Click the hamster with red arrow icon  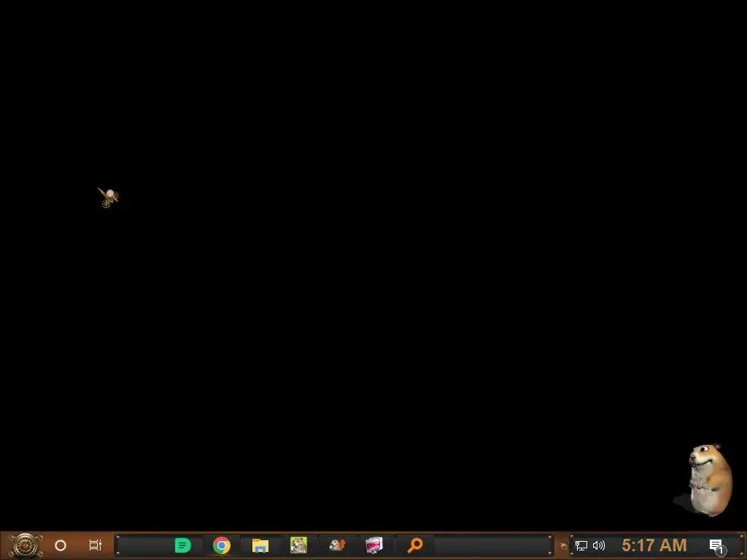tap(337, 545)
